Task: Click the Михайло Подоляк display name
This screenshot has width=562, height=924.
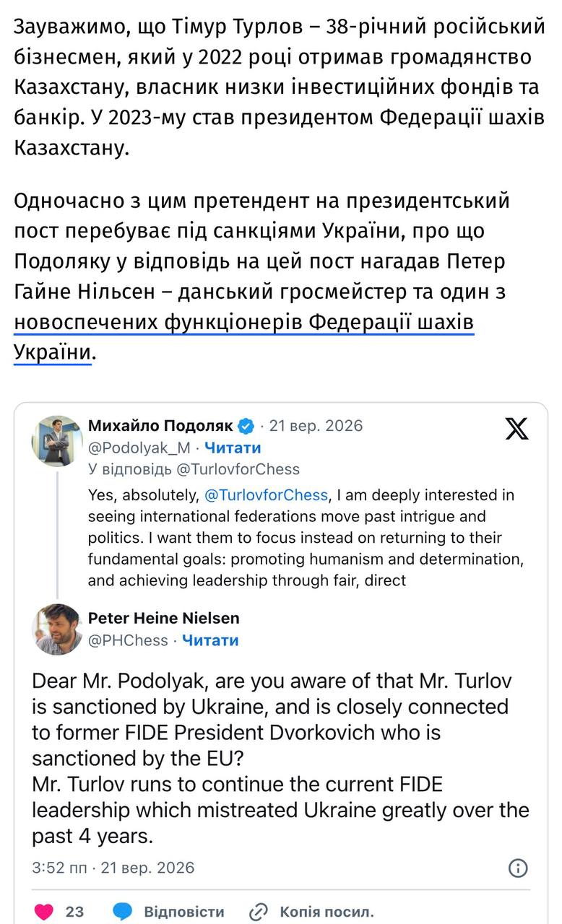Action: coord(162,426)
